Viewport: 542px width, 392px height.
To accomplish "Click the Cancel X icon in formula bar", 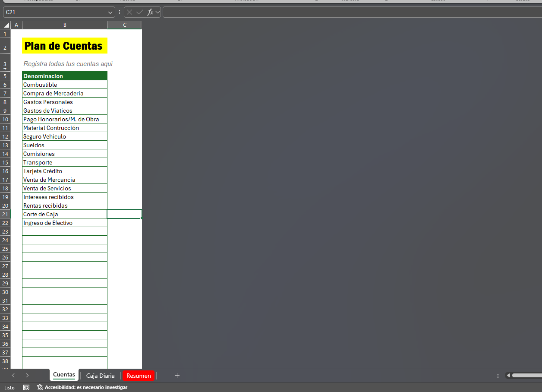I will (129, 12).
